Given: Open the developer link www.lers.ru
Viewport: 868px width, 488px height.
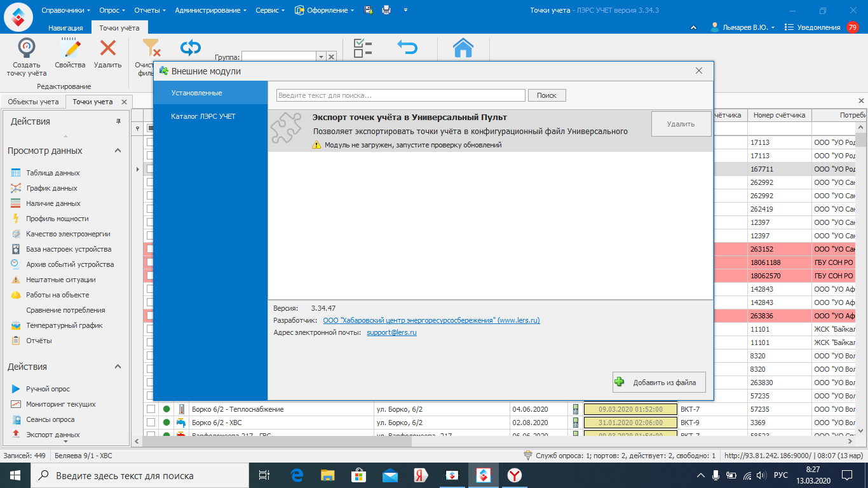Looking at the screenshot, I should (x=431, y=320).
